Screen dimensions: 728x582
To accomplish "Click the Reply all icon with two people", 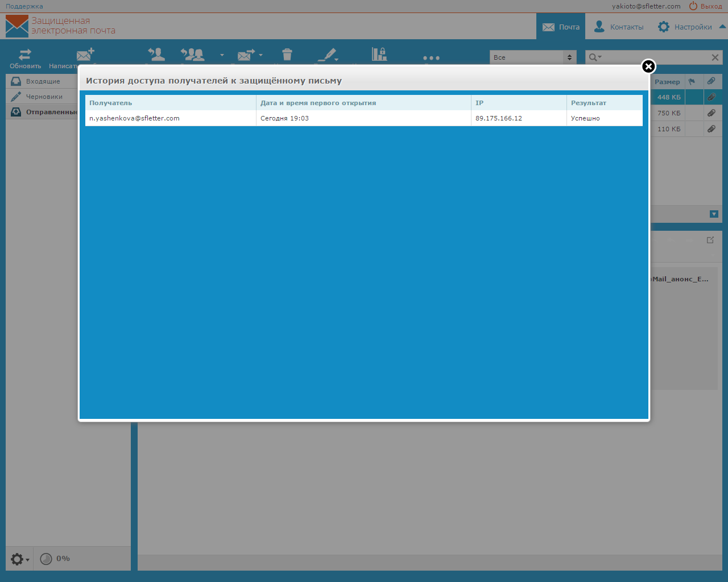I will (x=193, y=55).
